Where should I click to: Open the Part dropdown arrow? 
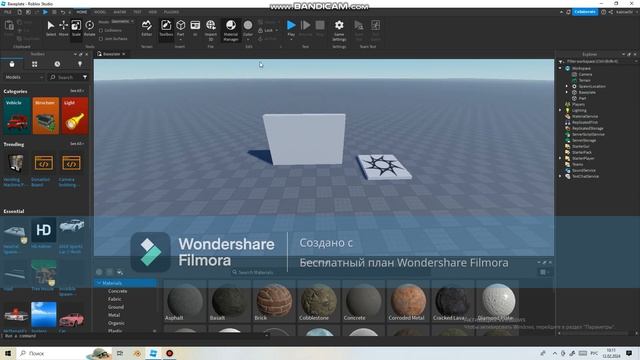pos(180,40)
